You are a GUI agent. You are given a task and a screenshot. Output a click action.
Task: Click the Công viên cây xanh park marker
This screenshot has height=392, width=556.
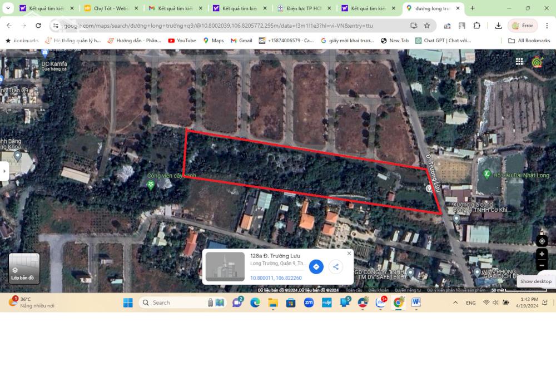click(150, 185)
